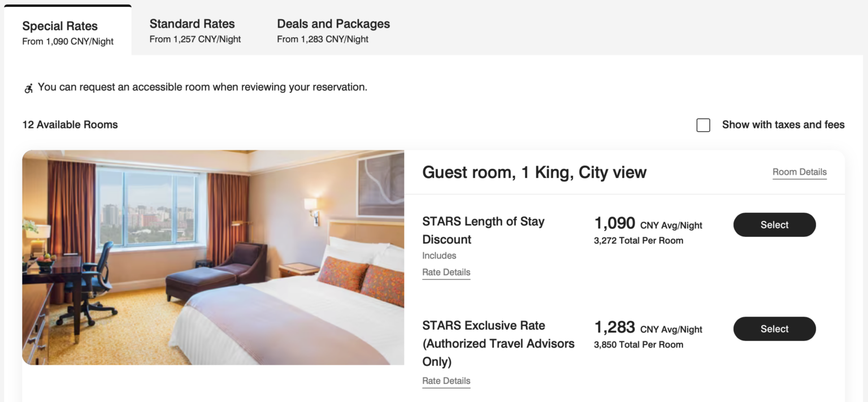Enable the Show with taxes and fees checkbox

coord(703,125)
